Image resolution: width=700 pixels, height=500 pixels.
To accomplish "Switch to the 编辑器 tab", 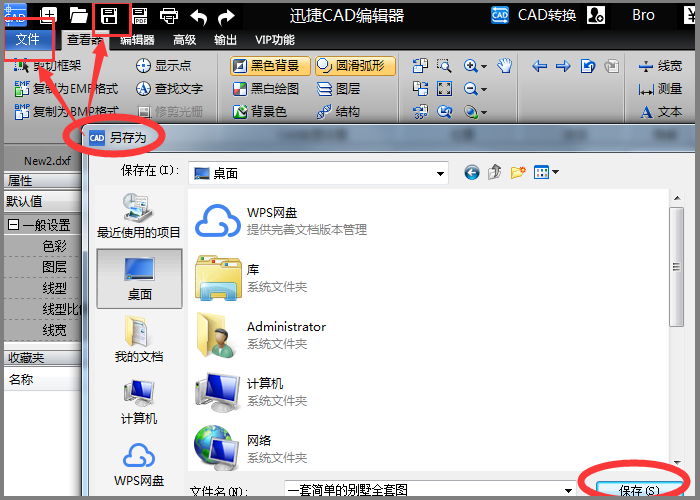I will (x=137, y=40).
